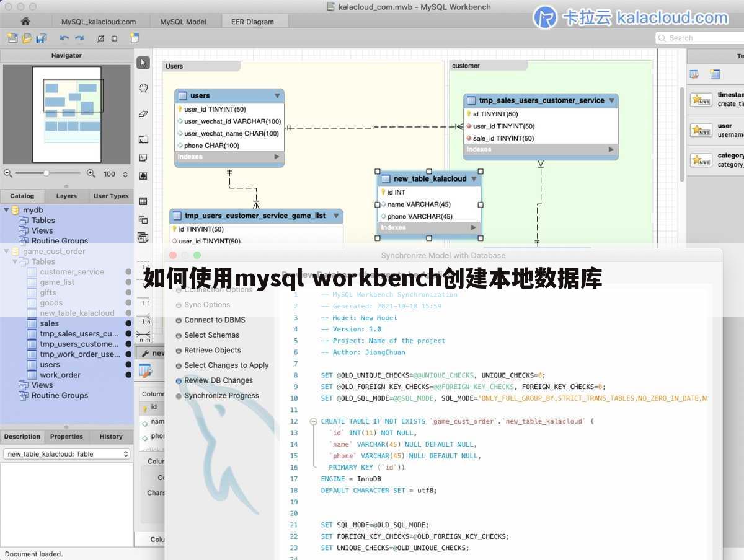
Task: Open the Layers tab in the sidebar
Action: [x=66, y=196]
